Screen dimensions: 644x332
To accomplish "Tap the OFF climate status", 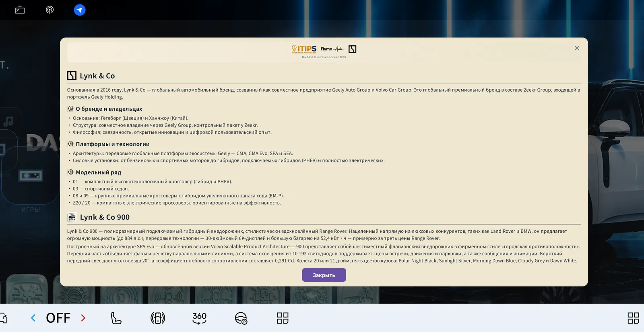I will [58, 318].
